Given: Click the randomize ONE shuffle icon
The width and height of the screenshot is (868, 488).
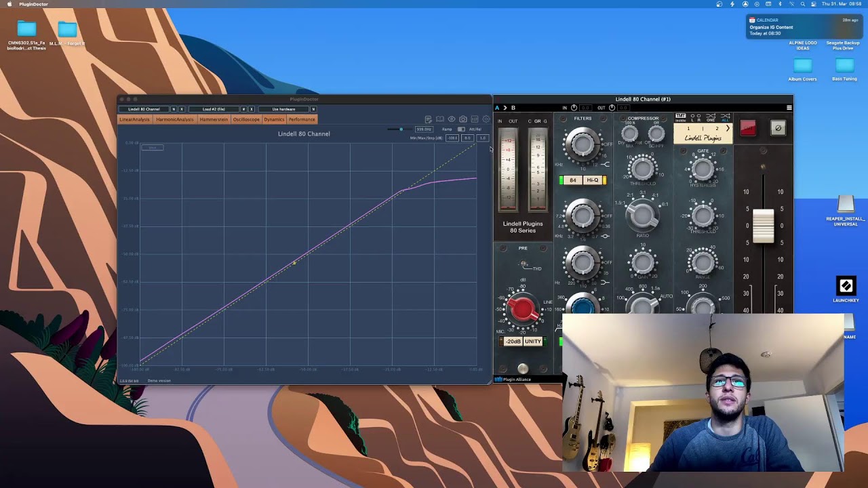Looking at the screenshot, I should [711, 118].
